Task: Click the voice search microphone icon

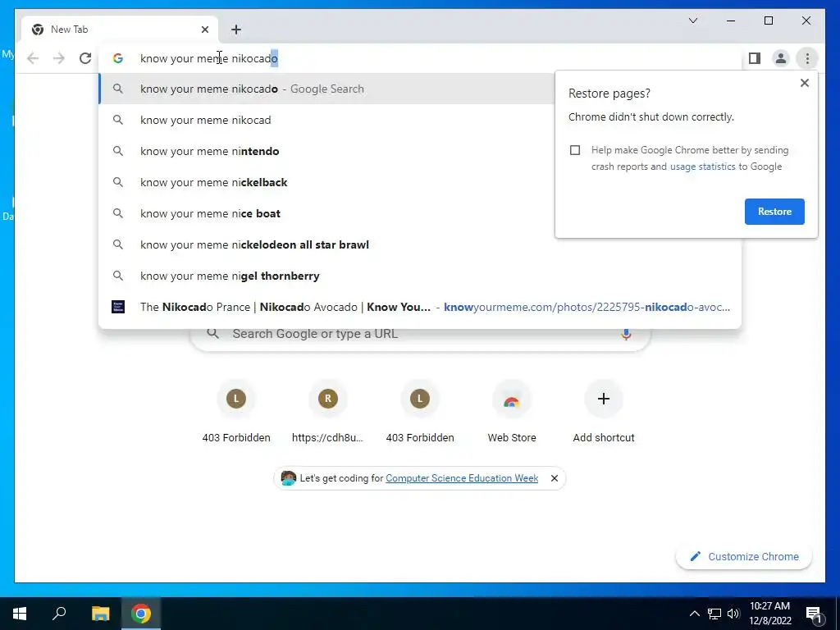Action: pyautogui.click(x=625, y=335)
